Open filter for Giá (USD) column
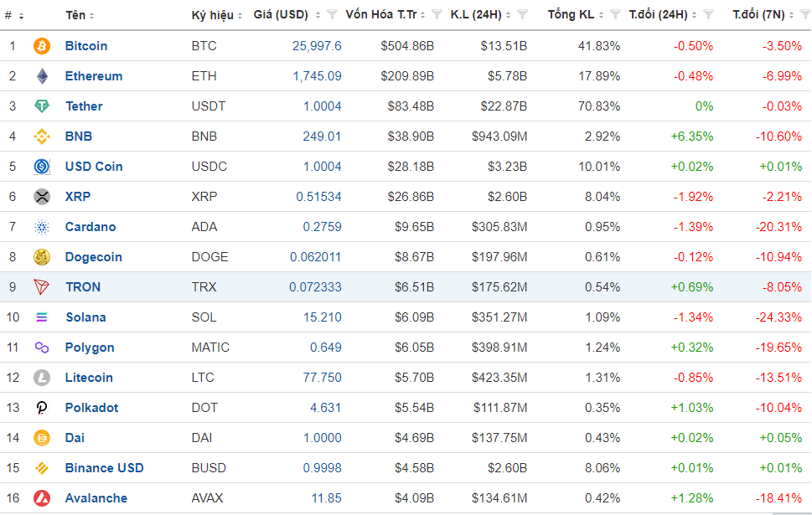Screen dimensions: 812x515 [x=333, y=15]
